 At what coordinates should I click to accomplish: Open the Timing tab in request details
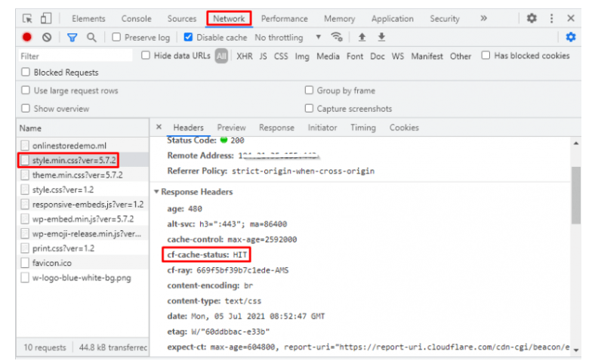pyautogui.click(x=362, y=128)
